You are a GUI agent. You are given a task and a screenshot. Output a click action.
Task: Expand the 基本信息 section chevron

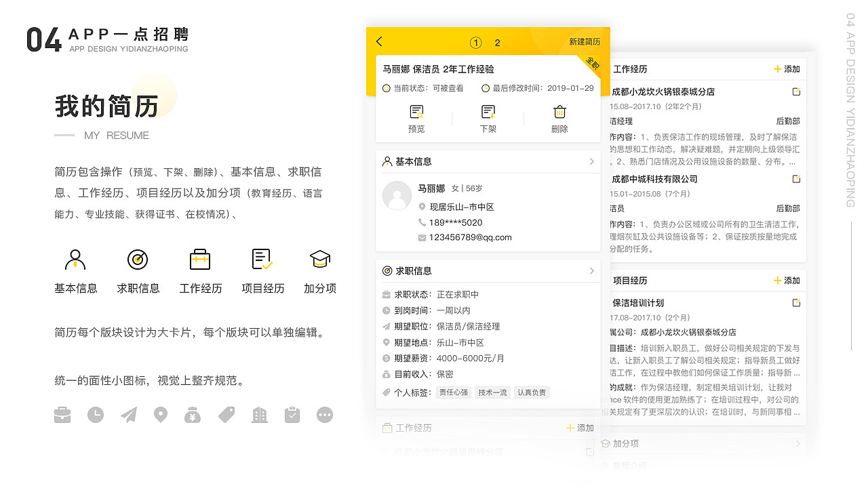591,161
